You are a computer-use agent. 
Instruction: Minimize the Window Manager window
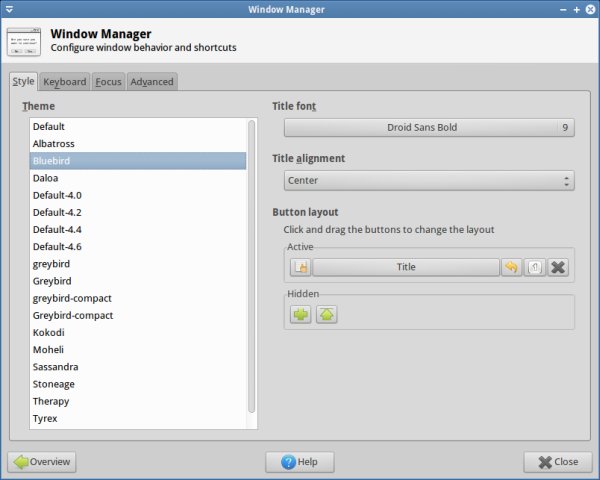[563, 10]
